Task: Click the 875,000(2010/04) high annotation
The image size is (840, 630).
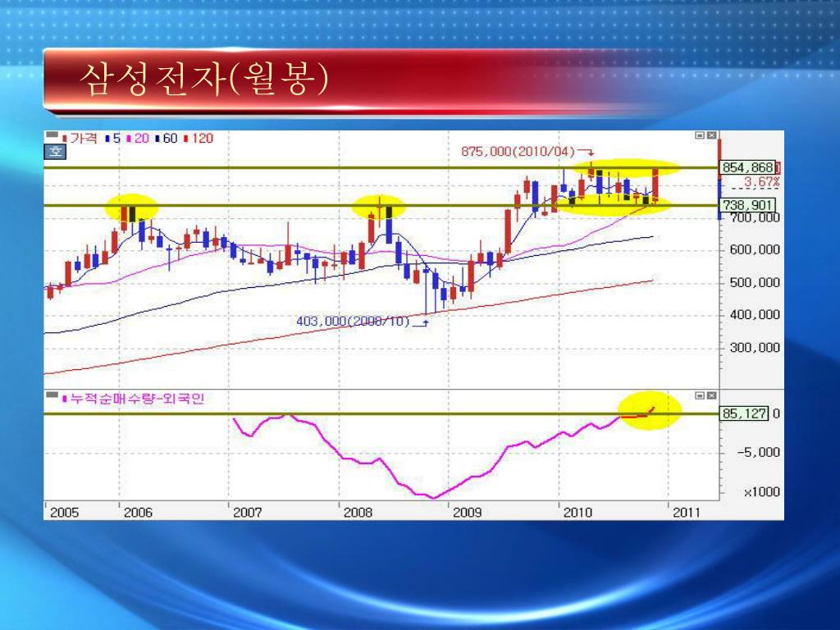Action: 518,152
